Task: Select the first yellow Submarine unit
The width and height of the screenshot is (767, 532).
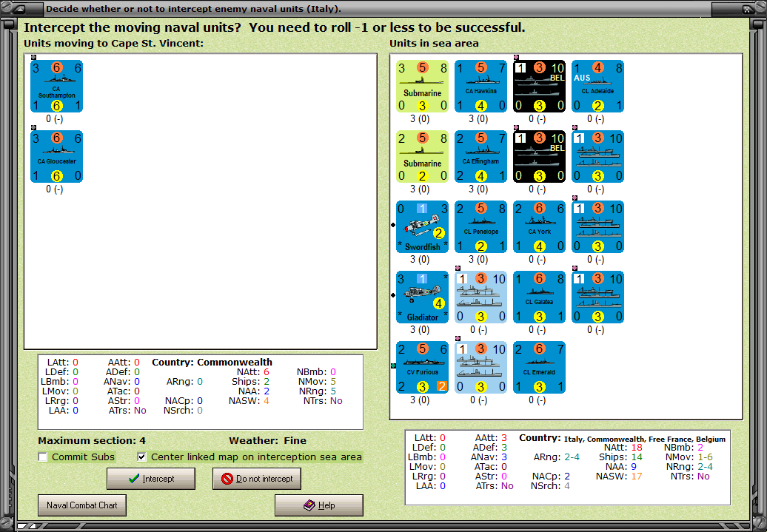Action: pyautogui.click(x=422, y=86)
